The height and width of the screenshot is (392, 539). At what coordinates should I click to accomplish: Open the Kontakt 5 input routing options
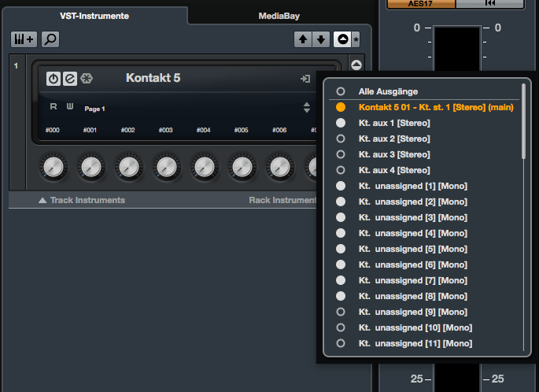305,79
